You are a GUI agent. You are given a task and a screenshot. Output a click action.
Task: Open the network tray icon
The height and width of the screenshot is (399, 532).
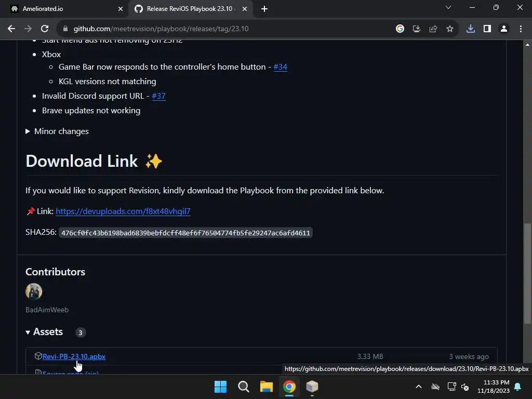pyautogui.click(x=451, y=387)
